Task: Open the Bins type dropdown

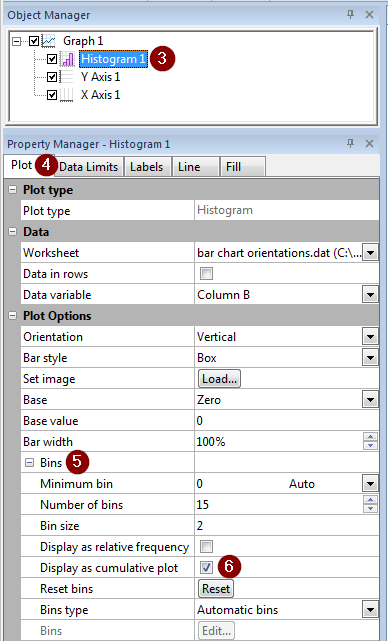Action: click(370, 610)
